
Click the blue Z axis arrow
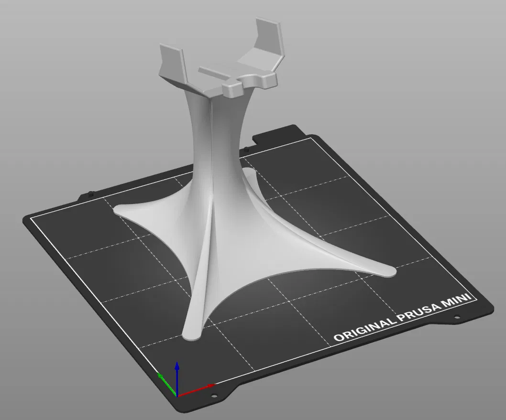(177, 378)
